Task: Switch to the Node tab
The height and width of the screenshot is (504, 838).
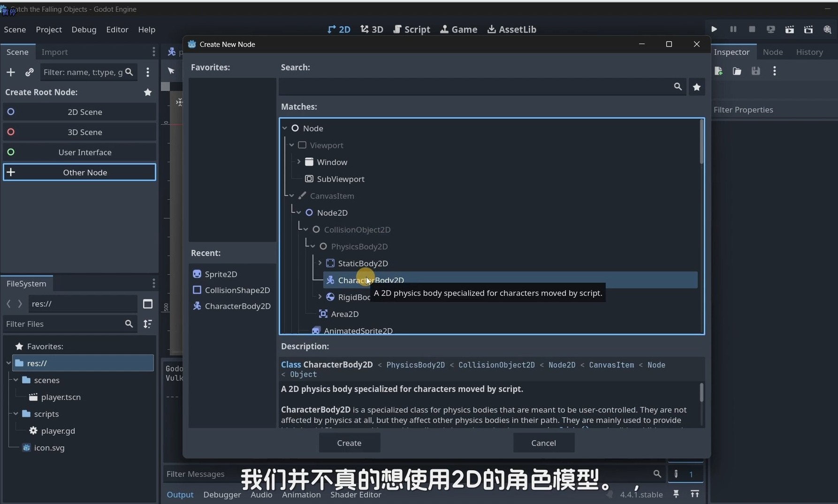Action: tap(773, 52)
